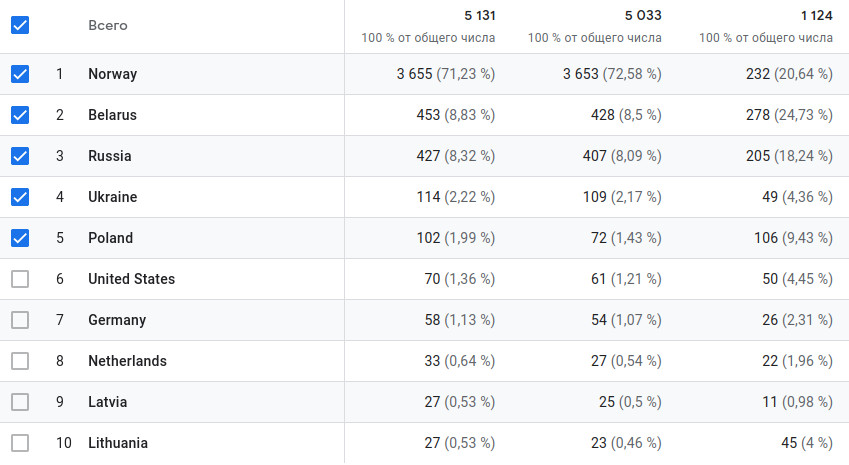Select the United States country name
The image size is (849, 465).
pyautogui.click(x=131, y=279)
